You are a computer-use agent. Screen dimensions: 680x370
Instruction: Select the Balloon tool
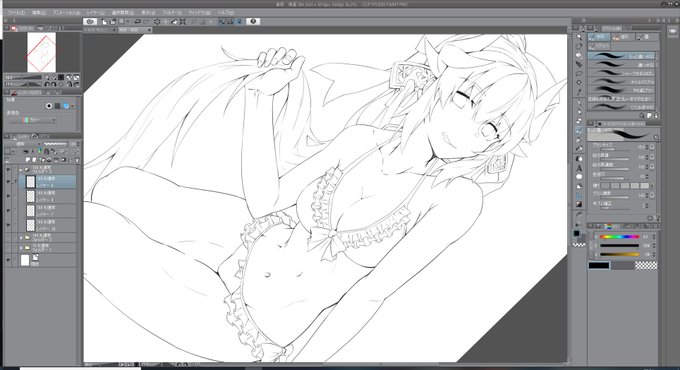(579, 177)
